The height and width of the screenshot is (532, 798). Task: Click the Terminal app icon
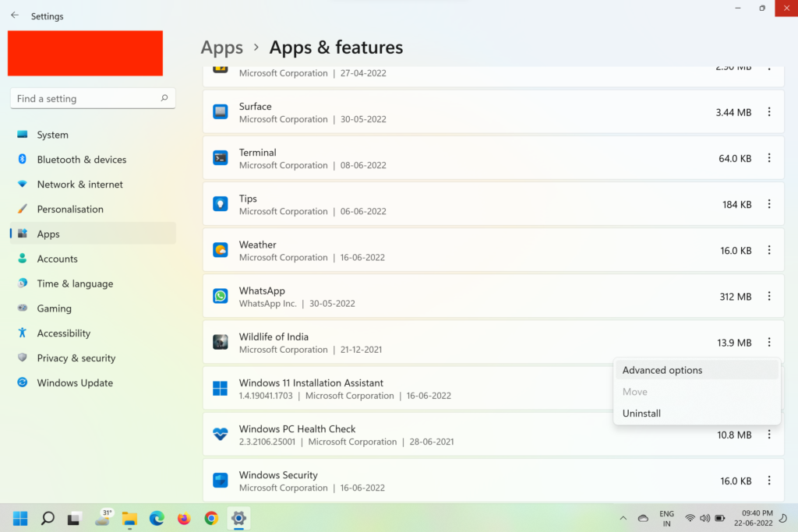221,158
